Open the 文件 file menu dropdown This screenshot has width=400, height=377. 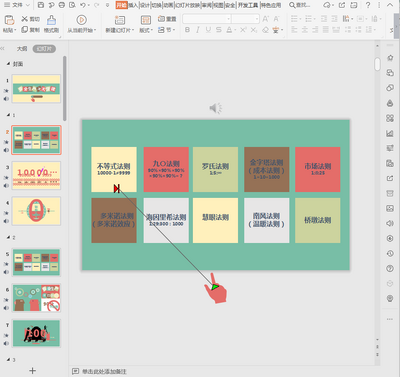click(x=17, y=5)
